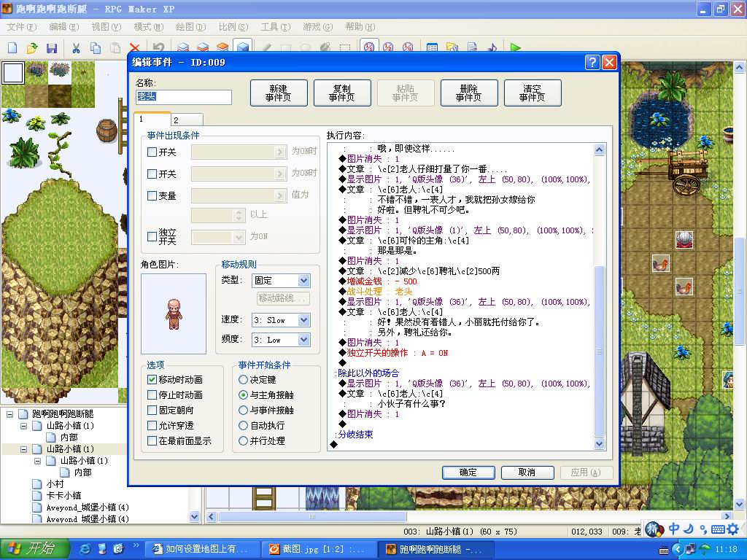747x560 pixels.
Task: Uncheck the 移动时动画 option
Action: pos(152,379)
